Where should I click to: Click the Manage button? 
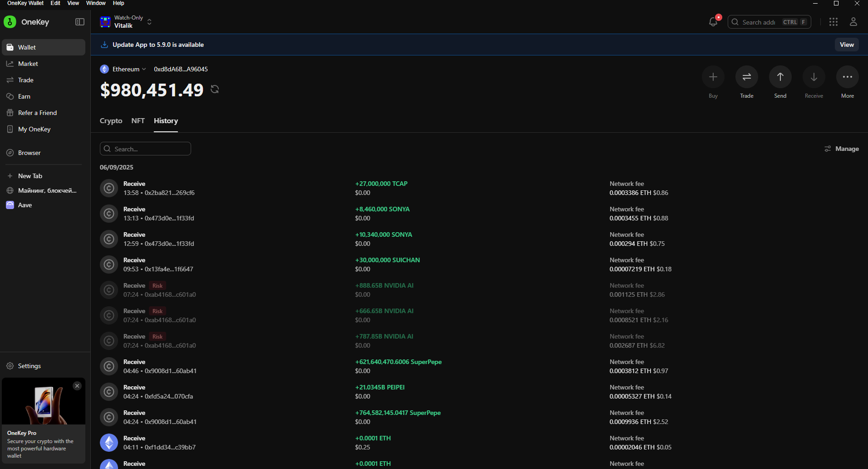coord(842,149)
